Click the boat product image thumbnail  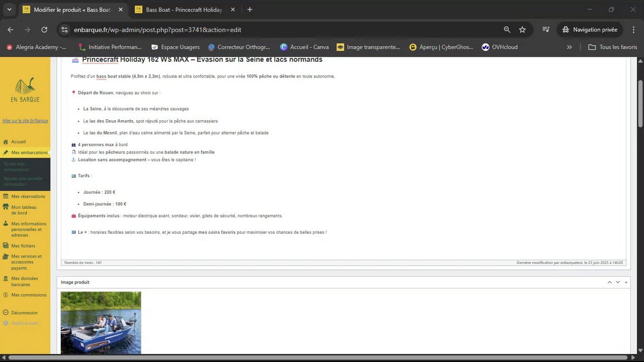[x=101, y=323]
